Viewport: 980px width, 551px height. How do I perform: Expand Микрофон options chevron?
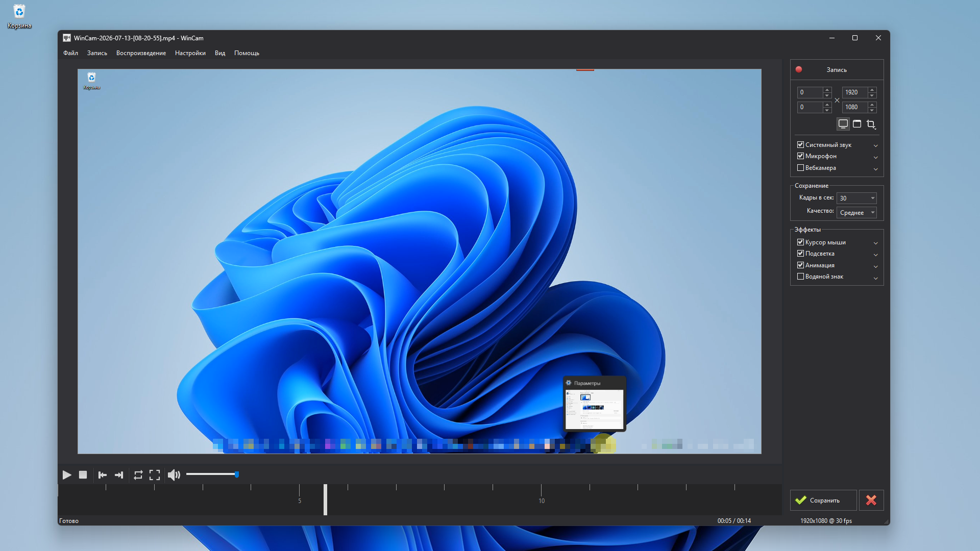click(x=876, y=157)
